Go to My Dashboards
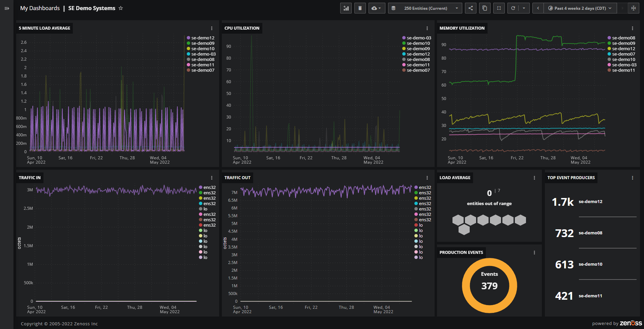Viewport: 644px width, 329px height. 40,8
